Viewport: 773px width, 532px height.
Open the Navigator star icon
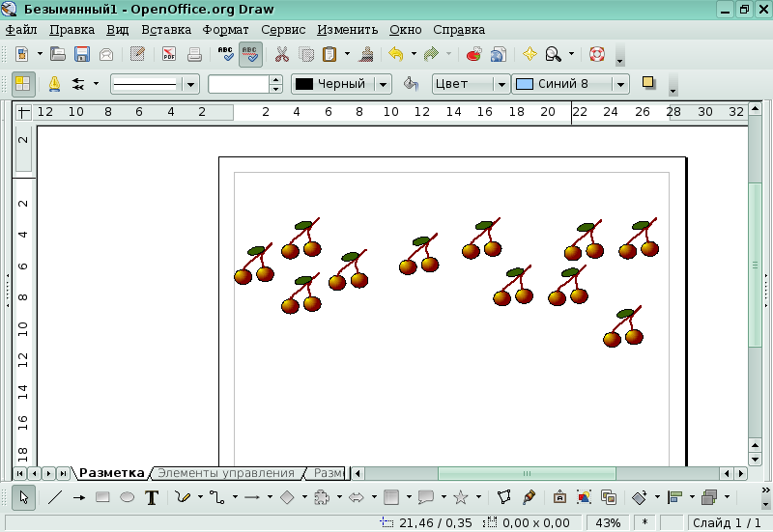click(530, 54)
